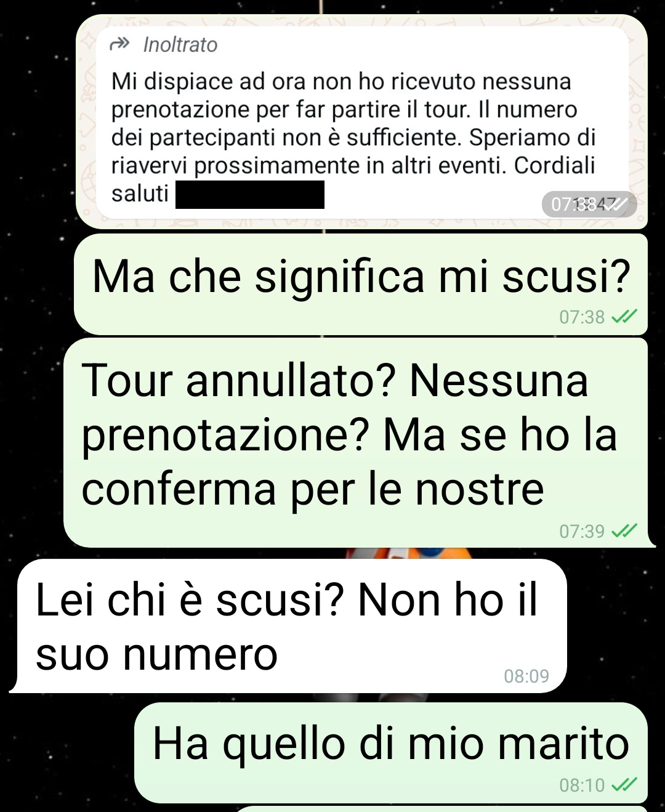The height and width of the screenshot is (812, 665).
Task: Tap the 08:09 timestamp
Action: (x=526, y=676)
